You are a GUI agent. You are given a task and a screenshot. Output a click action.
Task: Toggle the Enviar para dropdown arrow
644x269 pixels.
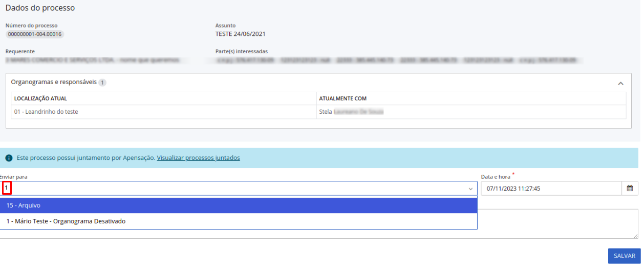point(470,189)
